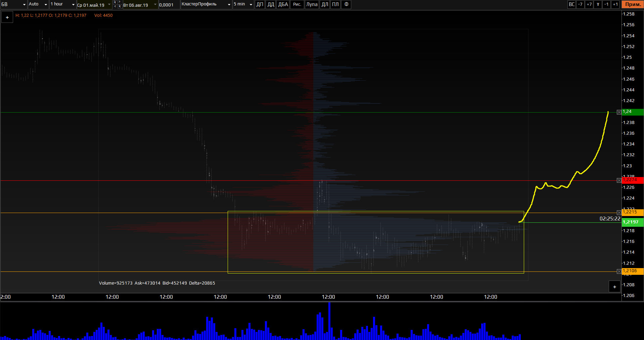
Task: Remove the 1,24 green level line marker
Action: (619, 112)
